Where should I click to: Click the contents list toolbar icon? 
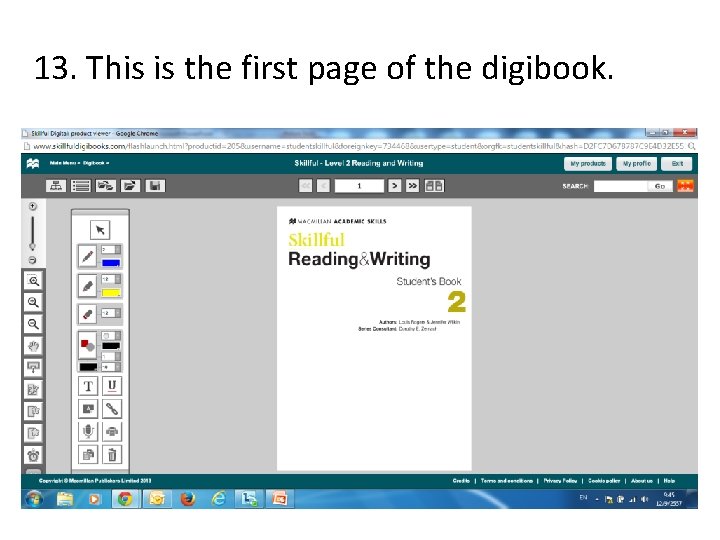pos(81,186)
